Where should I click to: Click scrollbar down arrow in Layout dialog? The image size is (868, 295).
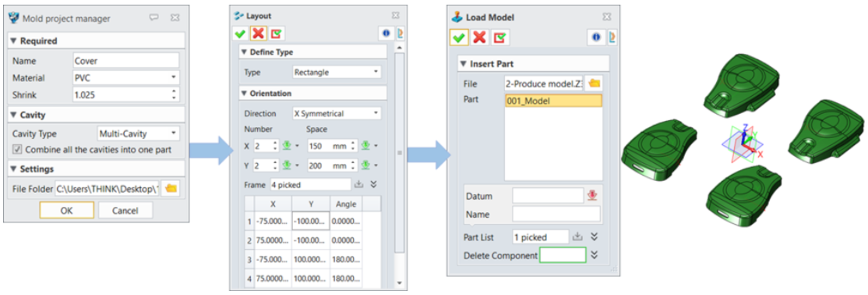coord(400,283)
